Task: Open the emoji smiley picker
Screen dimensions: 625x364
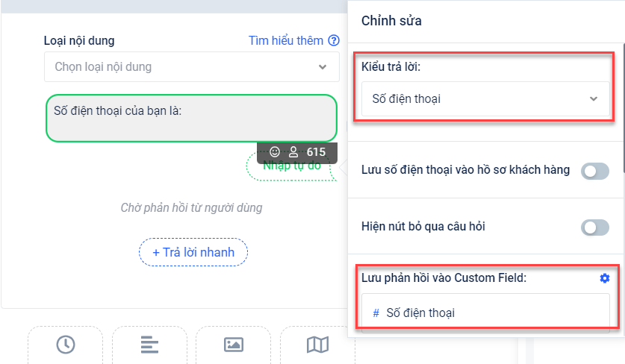Action: coord(274,152)
